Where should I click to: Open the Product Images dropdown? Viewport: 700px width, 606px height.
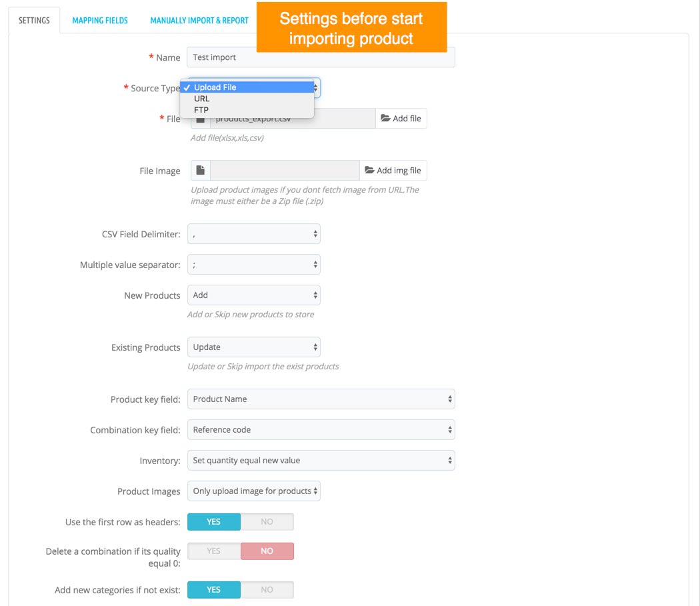pyautogui.click(x=253, y=491)
